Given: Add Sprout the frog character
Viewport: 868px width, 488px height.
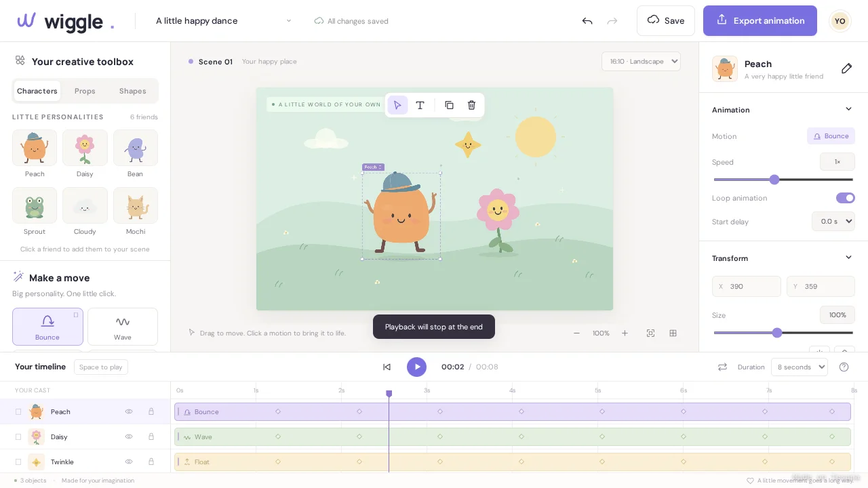Looking at the screenshot, I should (x=35, y=205).
